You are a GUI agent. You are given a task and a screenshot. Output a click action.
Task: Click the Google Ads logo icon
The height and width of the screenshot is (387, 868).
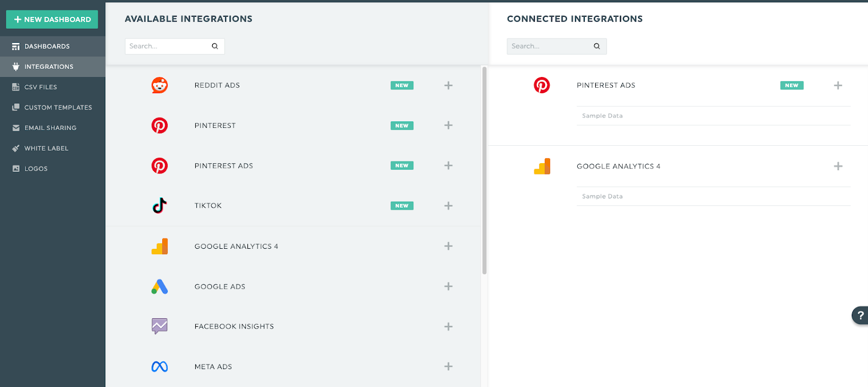(x=159, y=287)
